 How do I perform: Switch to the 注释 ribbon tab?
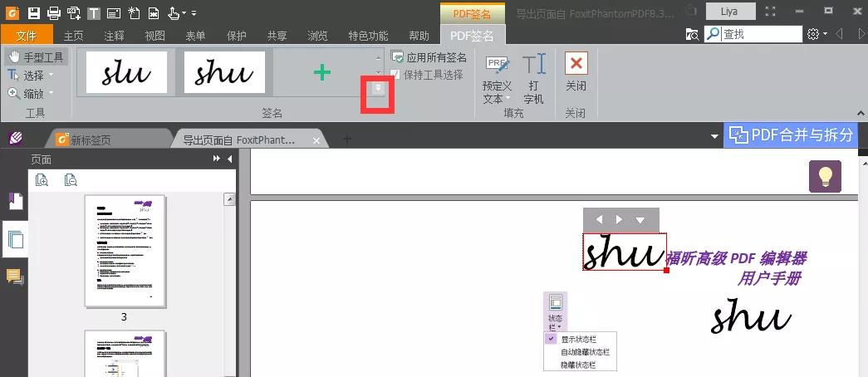tap(114, 36)
